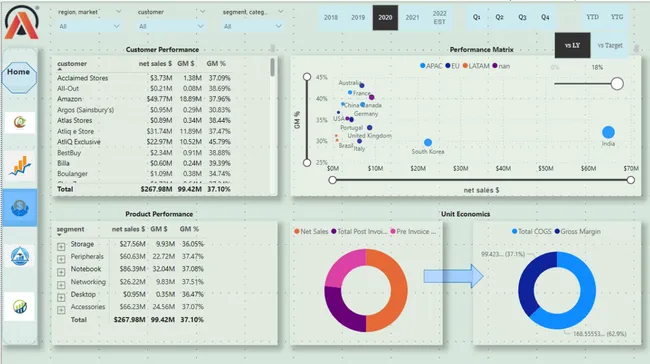Sort by customer column header
Image resolution: width=650 pixels, height=364 pixels.
72,64
